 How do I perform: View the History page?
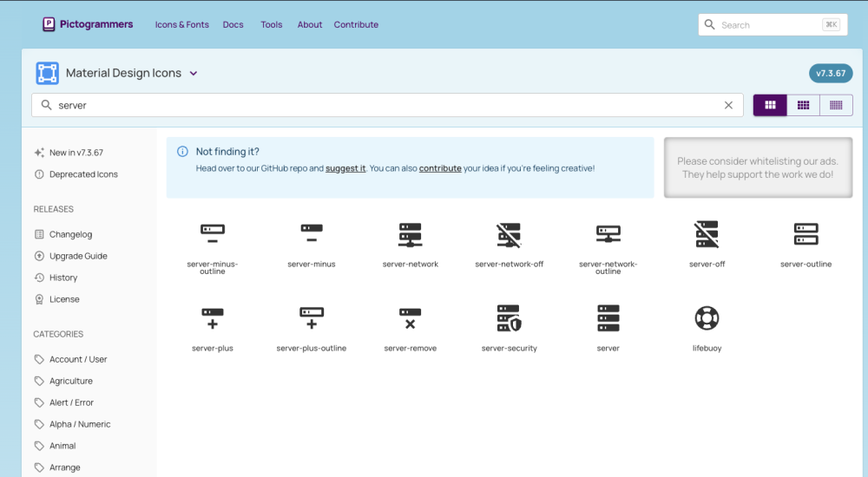[56, 278]
